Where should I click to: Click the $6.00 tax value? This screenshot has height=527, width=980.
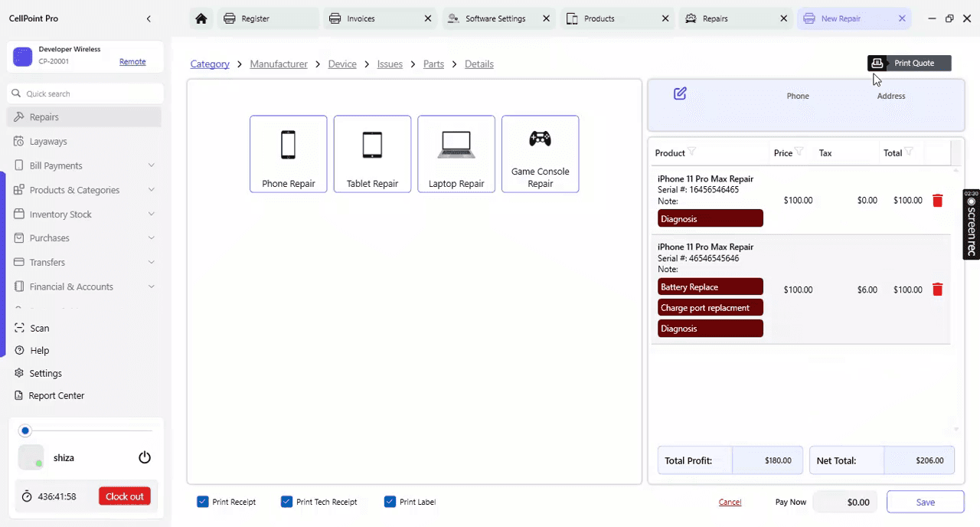[867, 290]
